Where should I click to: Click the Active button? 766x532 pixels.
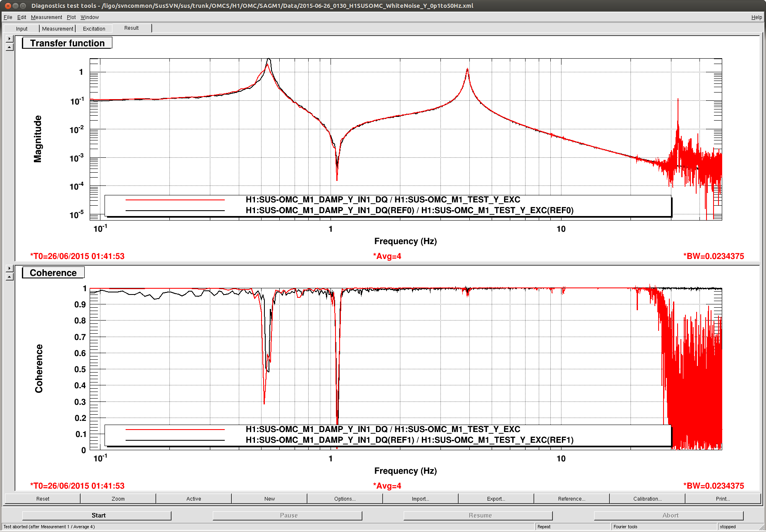[x=194, y=499]
